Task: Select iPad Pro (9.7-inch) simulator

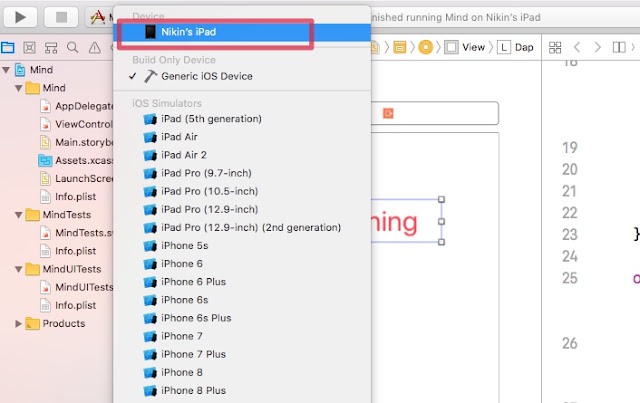Action: point(242,173)
